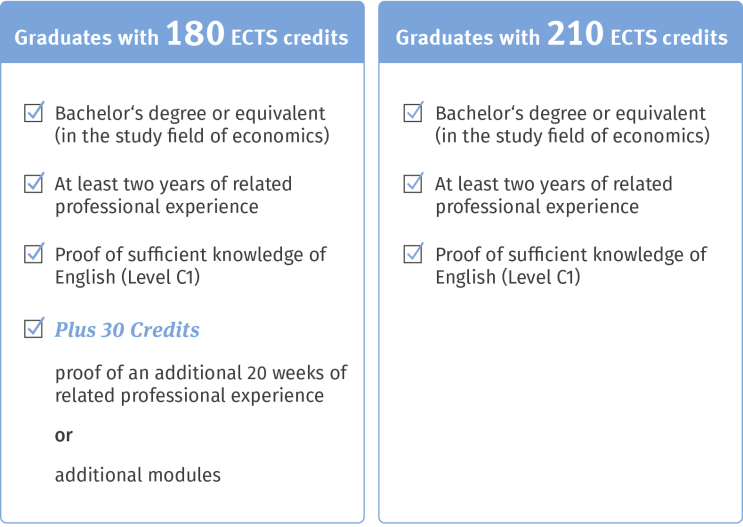The image size is (743, 527).
Task: Click the large 210 number in header
Action: click(575, 34)
